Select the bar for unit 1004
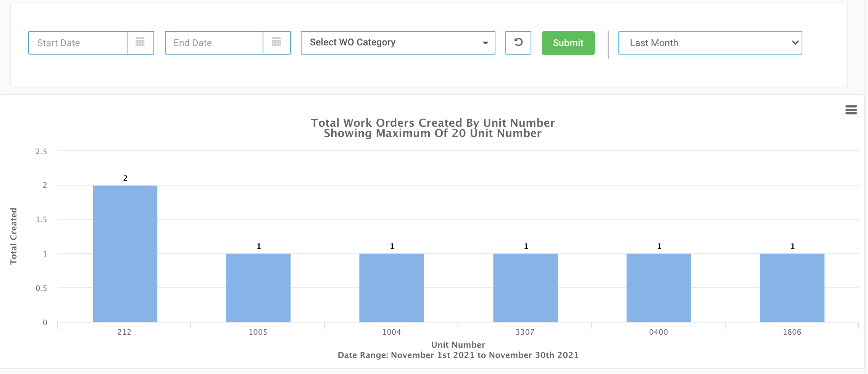Image resolution: width=868 pixels, height=374 pixels. click(391, 287)
